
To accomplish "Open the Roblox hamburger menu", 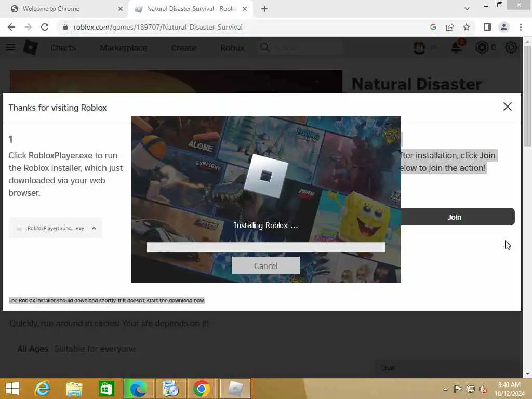I will pyautogui.click(x=10, y=47).
